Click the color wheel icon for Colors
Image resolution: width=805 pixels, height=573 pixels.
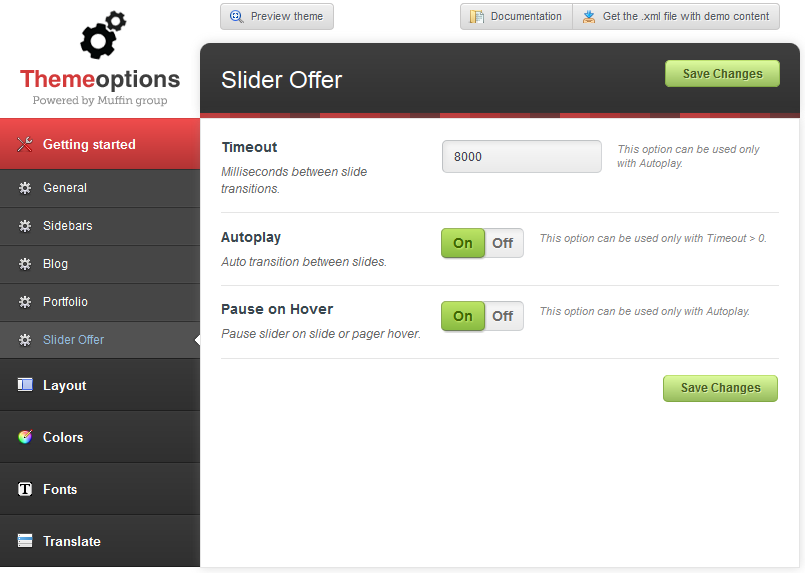click(x=25, y=438)
